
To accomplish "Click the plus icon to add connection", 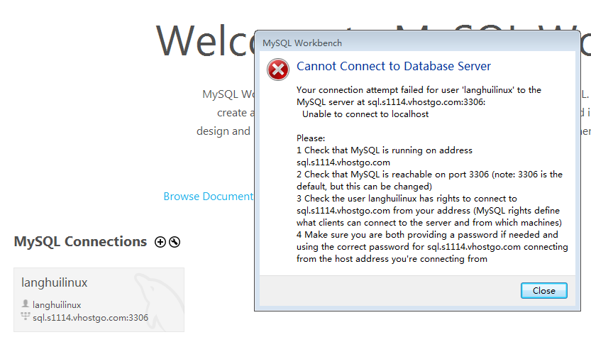I will [160, 242].
